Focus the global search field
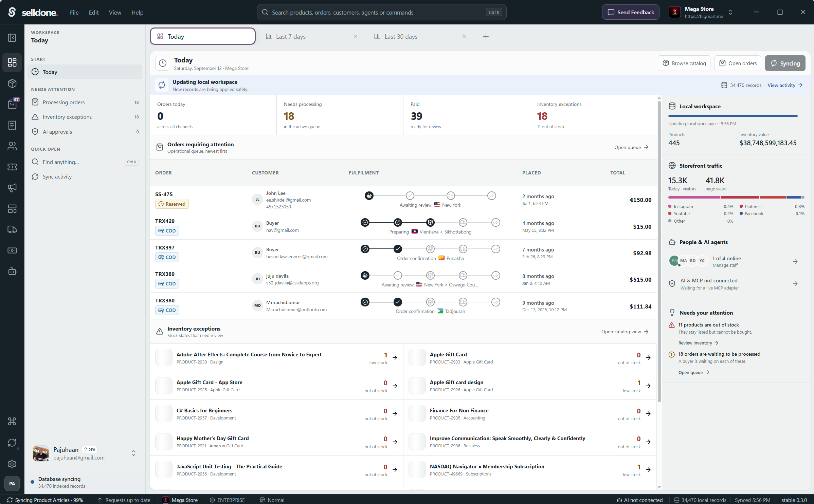814x504 pixels. 382,13
